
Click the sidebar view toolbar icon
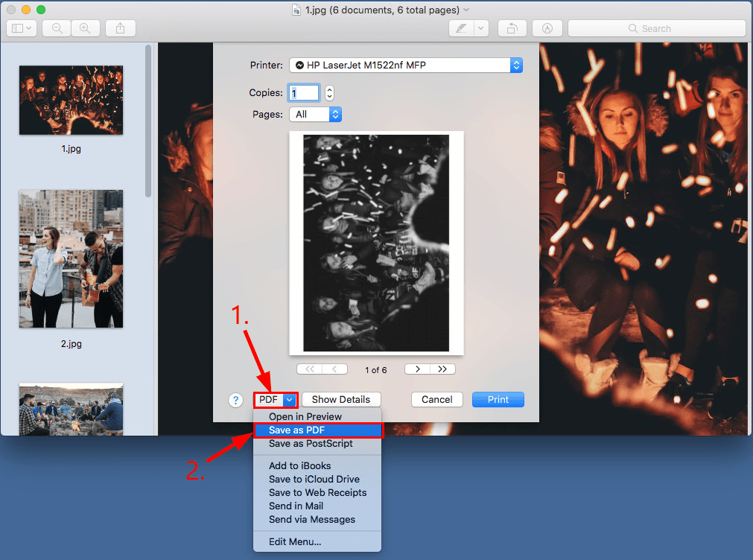point(21,28)
